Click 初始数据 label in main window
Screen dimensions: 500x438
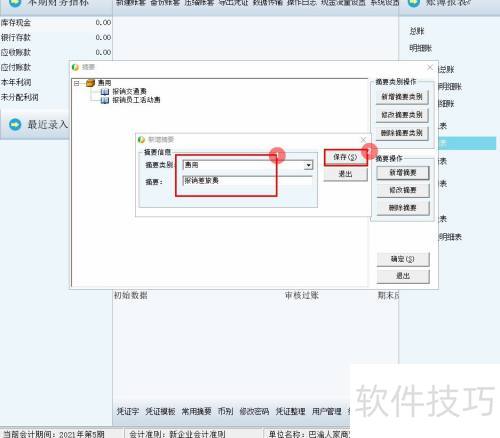pyautogui.click(x=131, y=295)
